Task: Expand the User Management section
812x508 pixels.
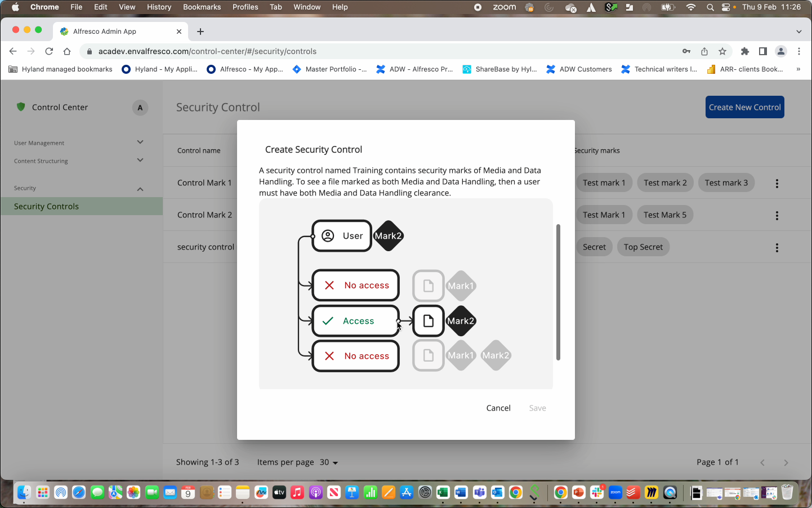Action: [x=140, y=142]
